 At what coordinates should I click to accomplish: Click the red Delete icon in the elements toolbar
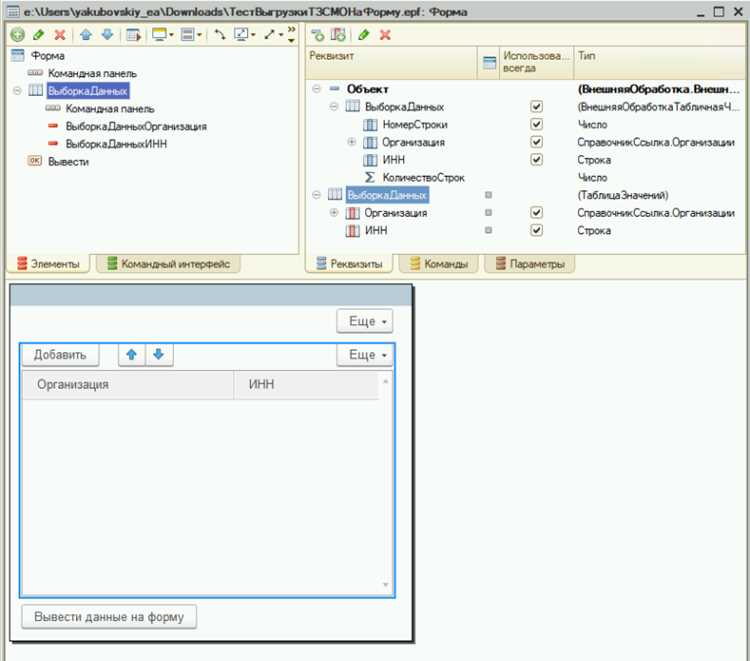[x=60, y=34]
